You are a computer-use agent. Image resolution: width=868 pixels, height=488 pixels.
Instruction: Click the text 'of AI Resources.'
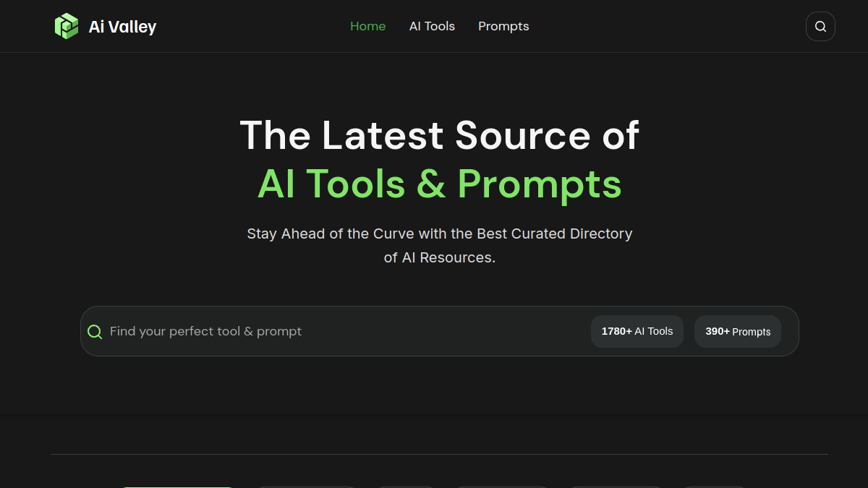coord(440,257)
